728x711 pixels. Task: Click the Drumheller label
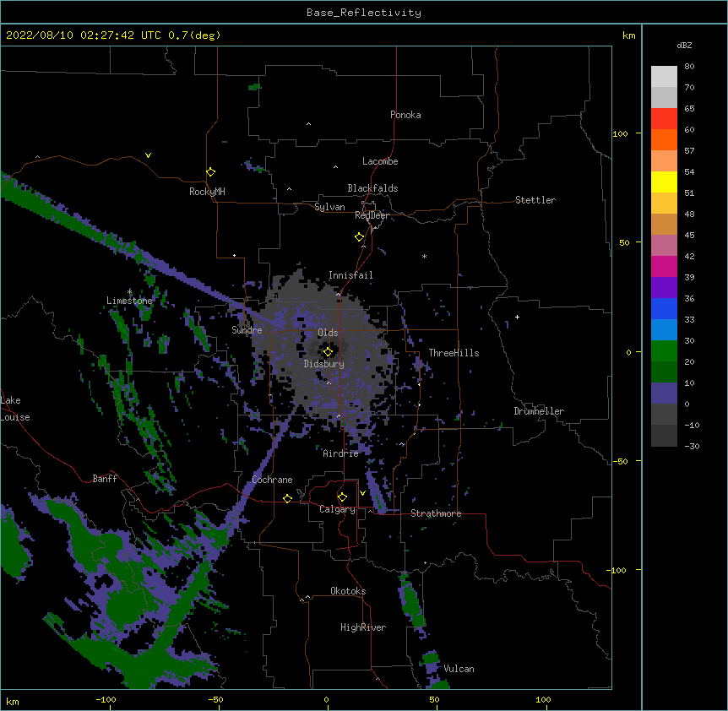pos(539,411)
